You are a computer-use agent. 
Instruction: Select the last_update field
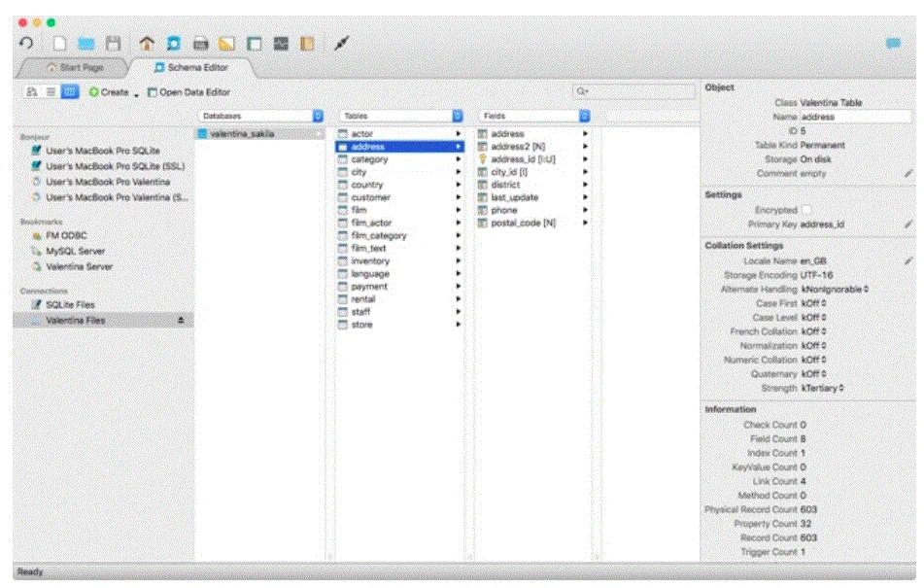tap(533, 197)
